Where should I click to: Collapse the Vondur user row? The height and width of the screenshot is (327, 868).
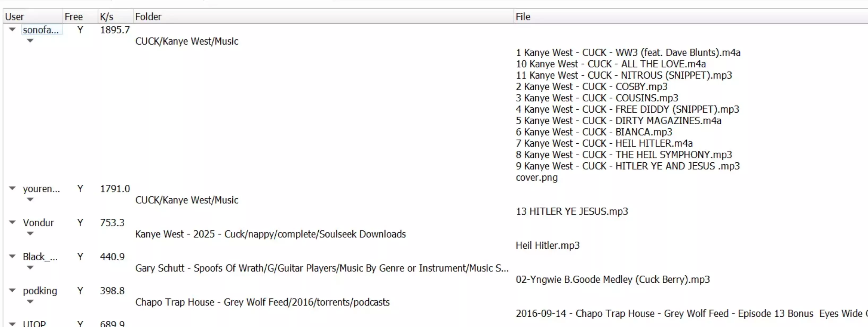12,223
